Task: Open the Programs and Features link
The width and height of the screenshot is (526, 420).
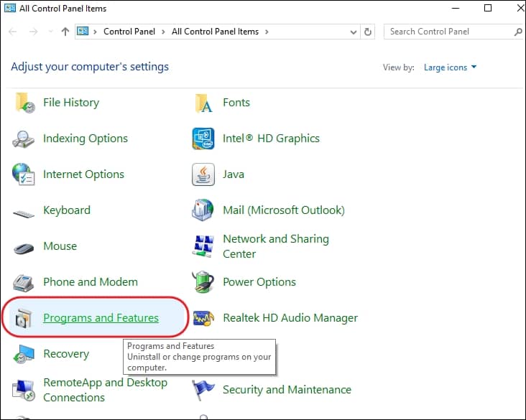Action: [x=101, y=318]
